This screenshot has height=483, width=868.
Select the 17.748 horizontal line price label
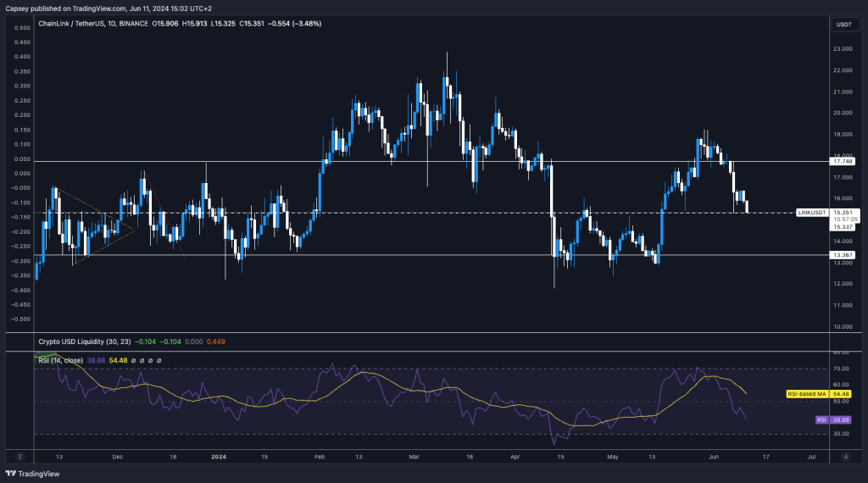pos(843,162)
